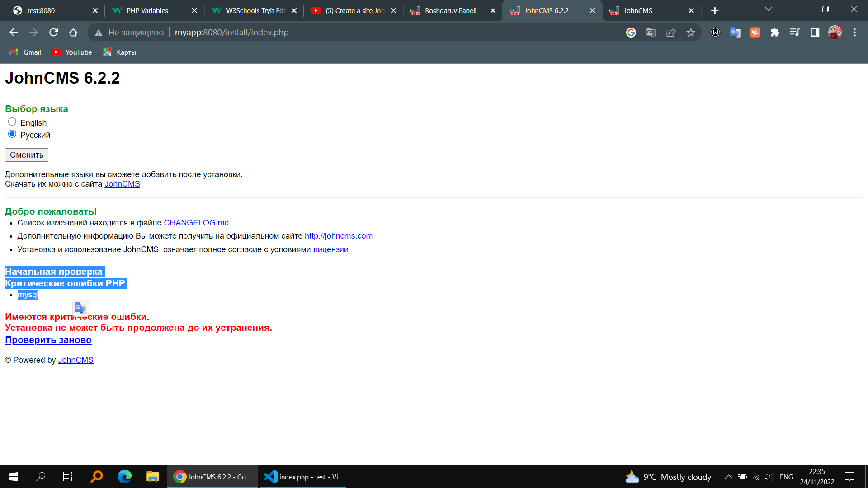The height and width of the screenshot is (488, 868).
Task: Show hidden system tray icons chevron
Action: tap(728, 477)
